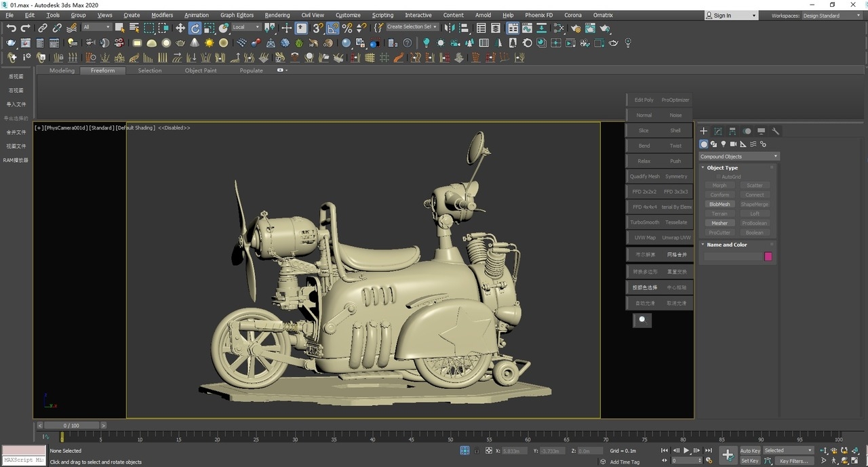868x467 pixels.
Task: Open the Workspaces Design Standard dropdown
Action: (831, 16)
